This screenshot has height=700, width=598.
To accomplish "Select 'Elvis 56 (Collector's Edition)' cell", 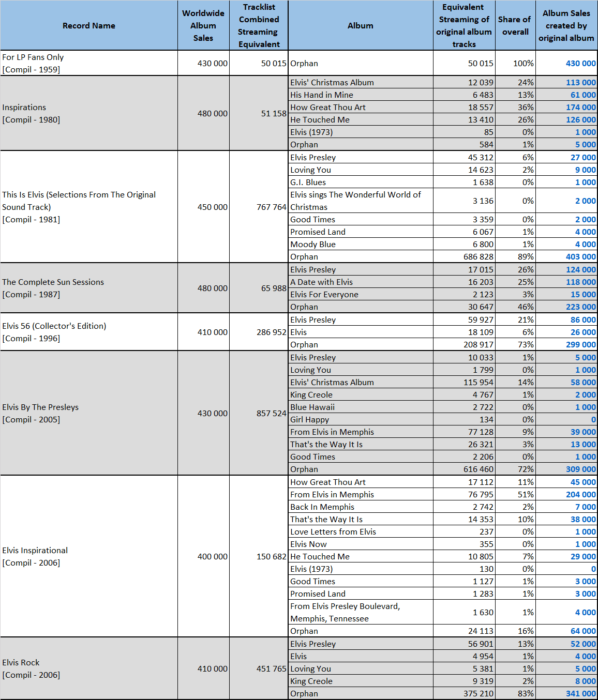I will [x=89, y=332].
